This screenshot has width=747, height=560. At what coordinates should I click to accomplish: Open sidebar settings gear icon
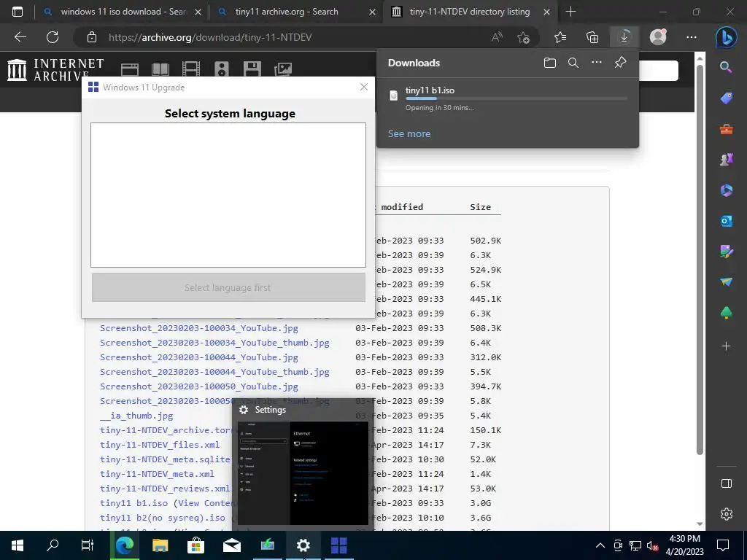(726, 514)
